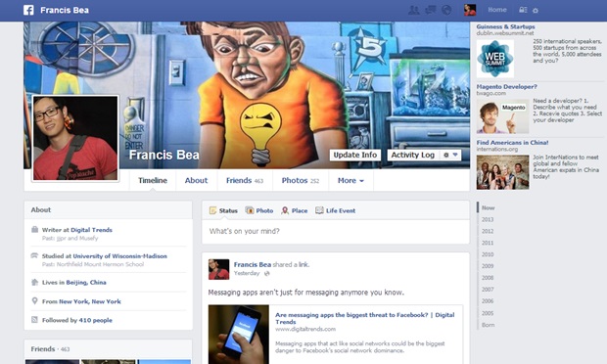Viewport: 607px width, 364px height.
Task: Click the Francis Bea name on cover photo
Action: [164, 156]
